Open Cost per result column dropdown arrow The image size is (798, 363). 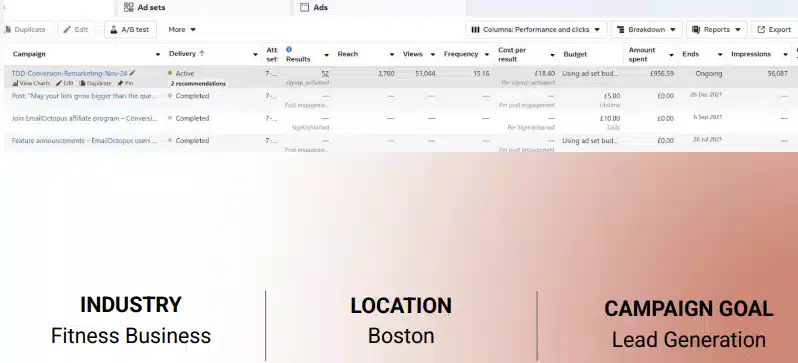point(552,54)
